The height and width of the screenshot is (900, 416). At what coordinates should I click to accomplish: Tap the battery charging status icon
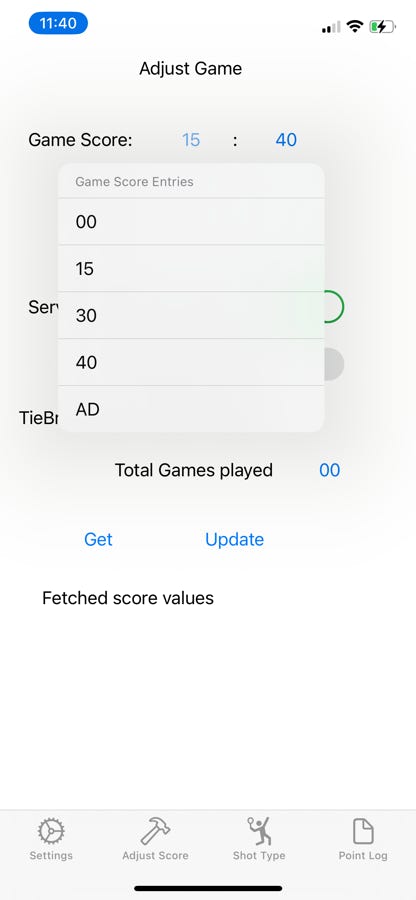coord(382,26)
